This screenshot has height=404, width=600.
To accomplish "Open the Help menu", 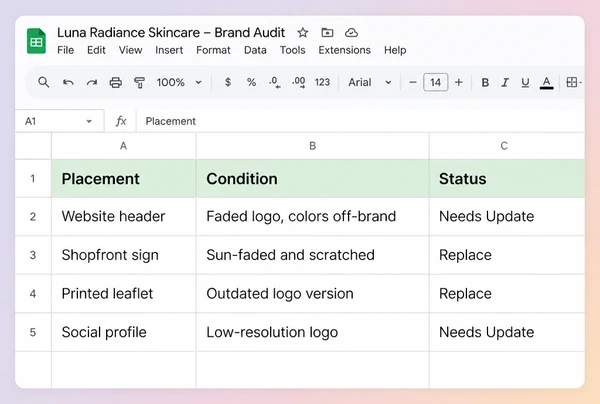I will tap(395, 50).
